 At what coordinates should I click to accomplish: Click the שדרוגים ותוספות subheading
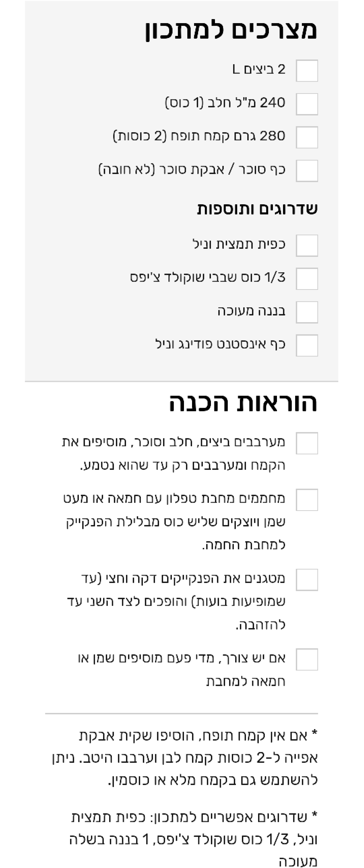click(257, 209)
